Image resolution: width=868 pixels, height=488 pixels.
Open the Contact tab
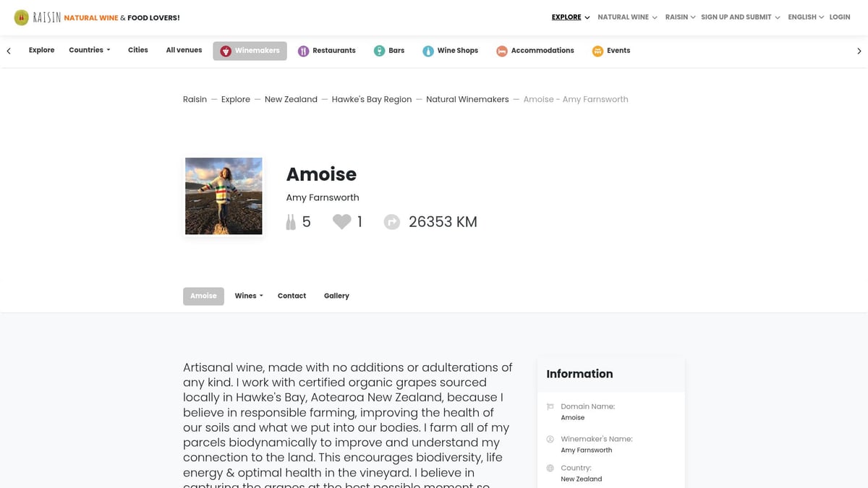tap(292, 296)
